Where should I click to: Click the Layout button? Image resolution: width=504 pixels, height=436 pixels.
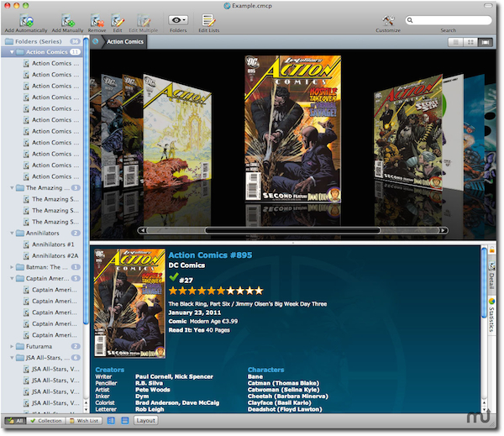[x=145, y=421]
